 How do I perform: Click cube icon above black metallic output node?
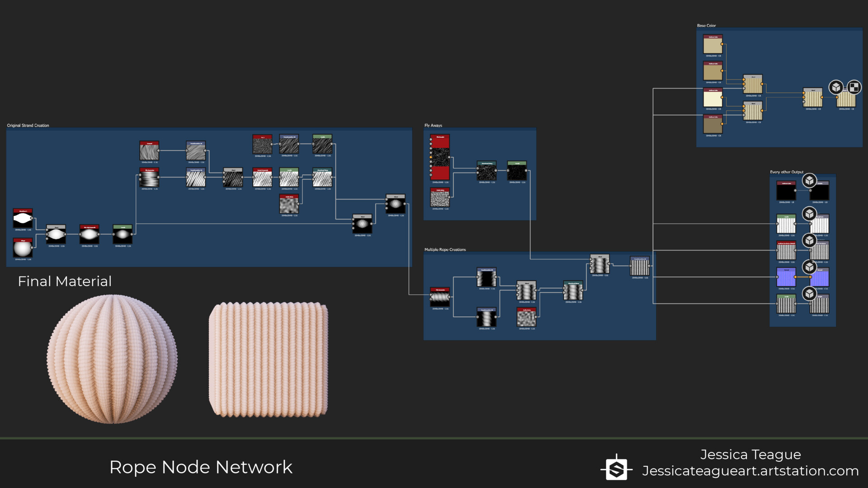(809, 181)
